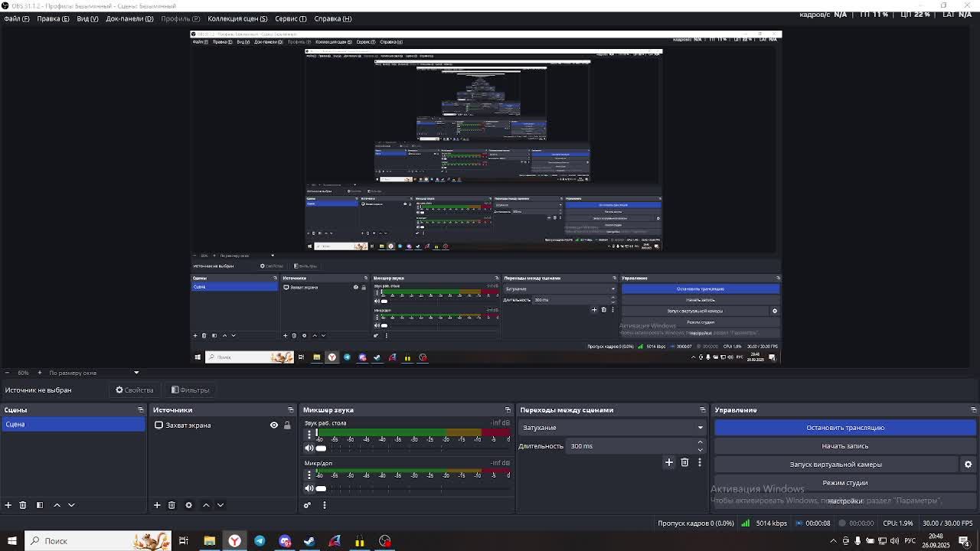Start recording with Начать запись button
980x551 pixels.
(x=845, y=446)
